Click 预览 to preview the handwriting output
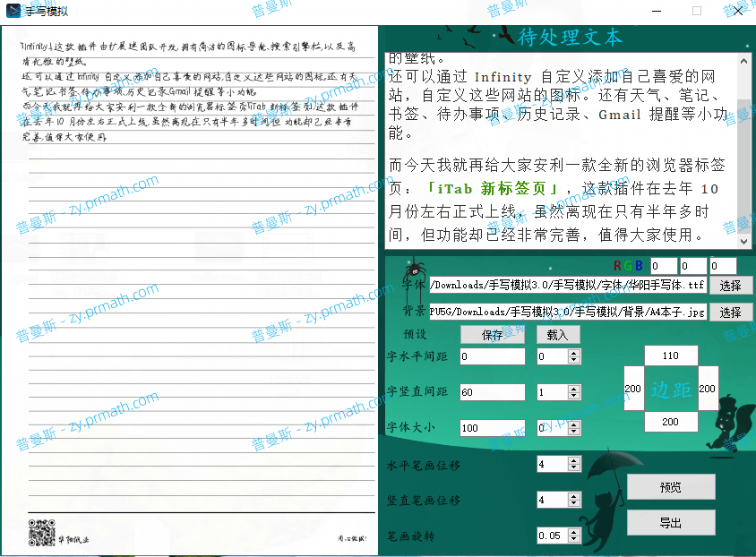The image size is (756, 557). (670, 487)
